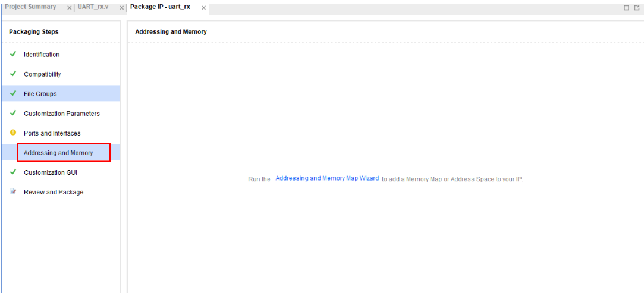Close the Package IP - uart_rx tab
This screenshot has height=293, width=644.
[x=203, y=8]
